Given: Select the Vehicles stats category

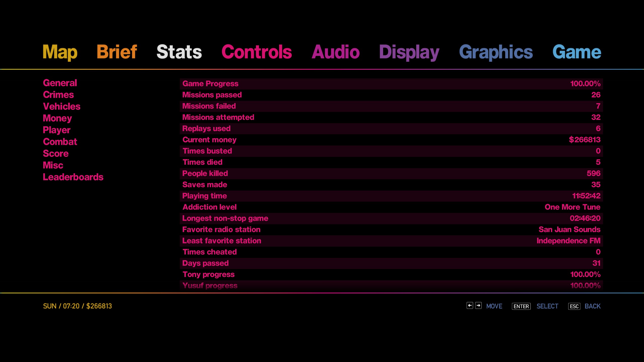Looking at the screenshot, I should click(61, 106).
